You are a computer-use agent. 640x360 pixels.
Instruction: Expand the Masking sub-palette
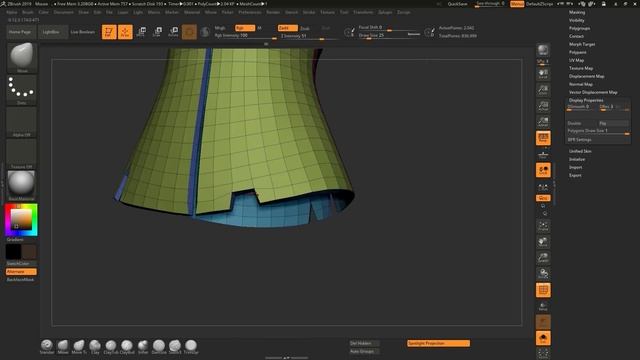click(577, 12)
